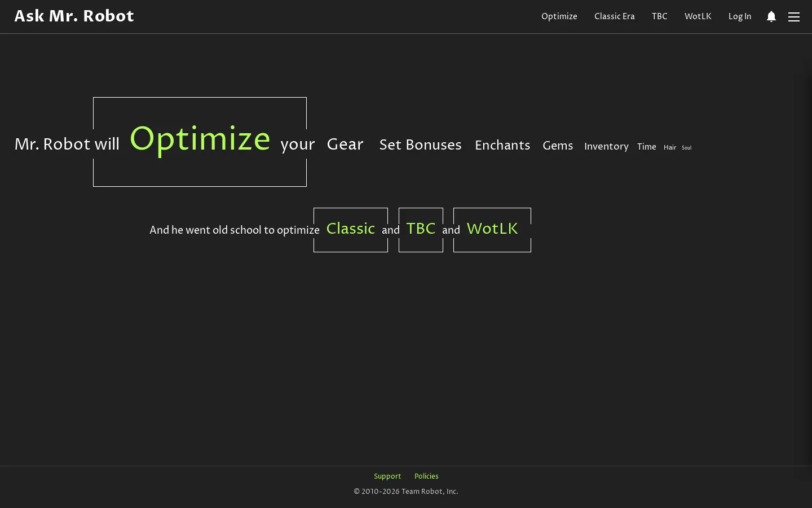Viewport: 812px width, 508px height.
Task: Open the hamburger menu icon
Action: pyautogui.click(x=794, y=17)
